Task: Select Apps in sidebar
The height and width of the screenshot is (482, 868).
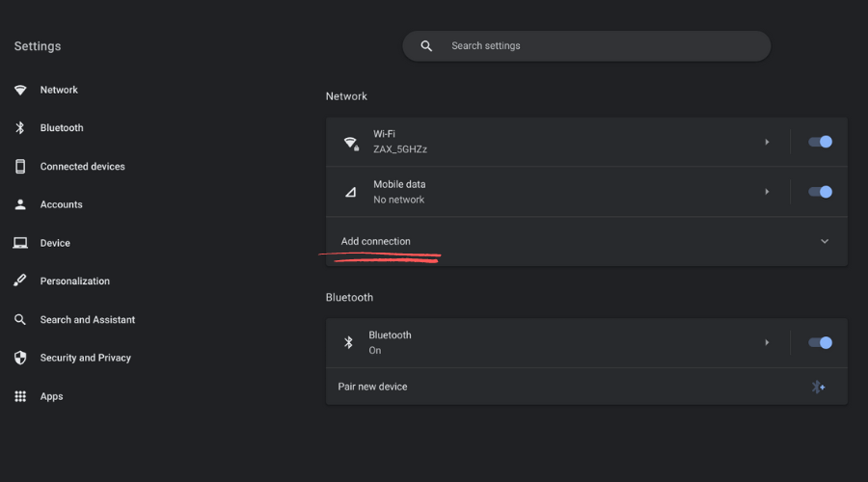Action: tap(51, 396)
